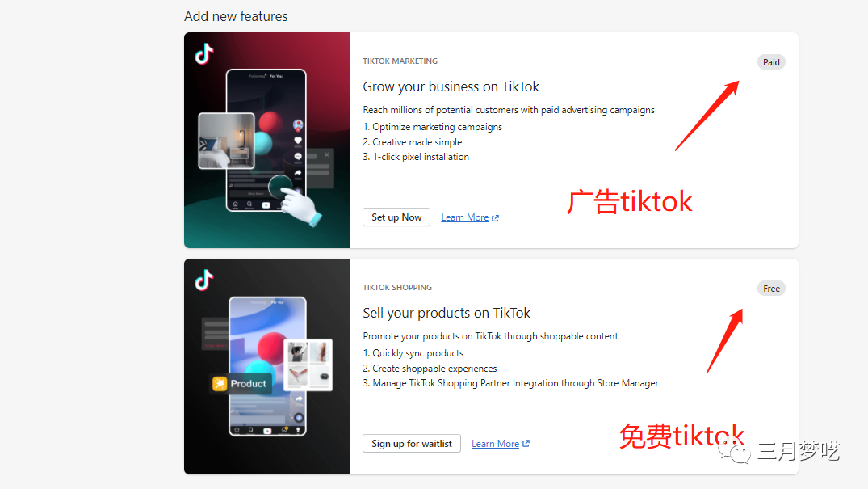The height and width of the screenshot is (489, 868).
Task: Click TikTok logo on the shopping banner
Action: [203, 280]
